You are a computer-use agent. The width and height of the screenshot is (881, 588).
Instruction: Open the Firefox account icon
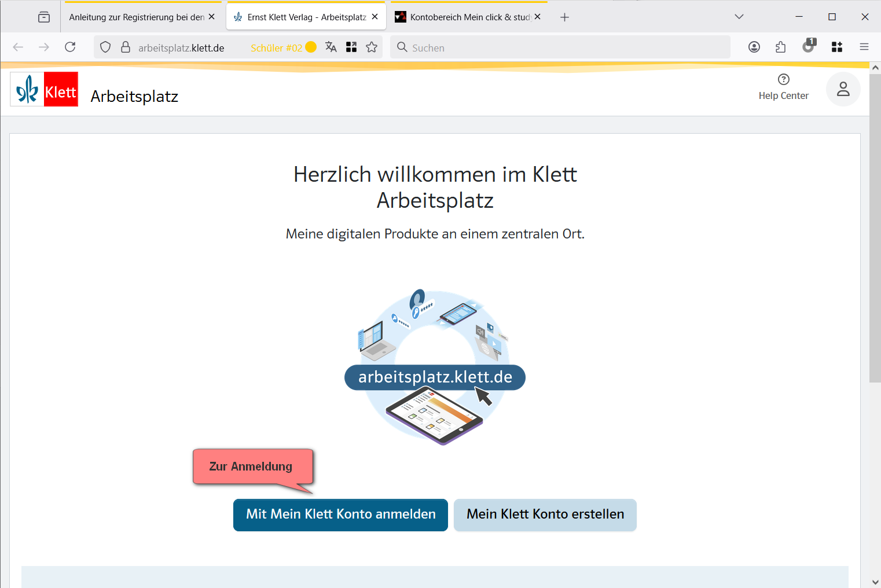(754, 47)
